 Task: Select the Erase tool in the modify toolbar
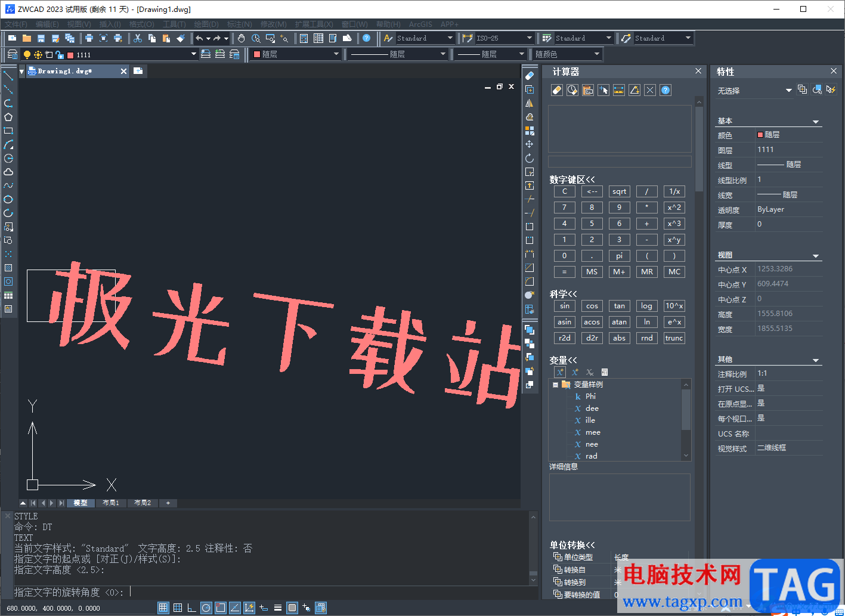[529, 76]
